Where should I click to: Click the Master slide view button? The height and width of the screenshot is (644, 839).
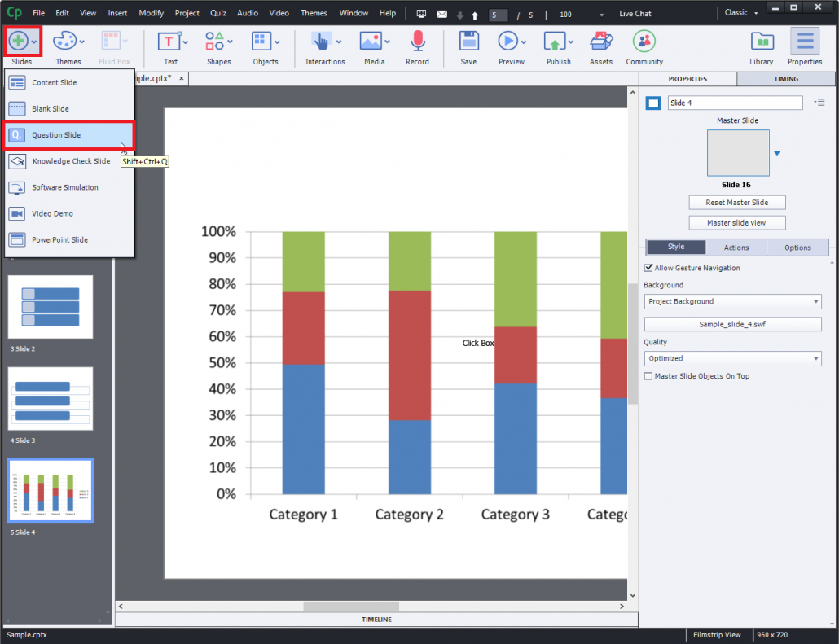(736, 222)
